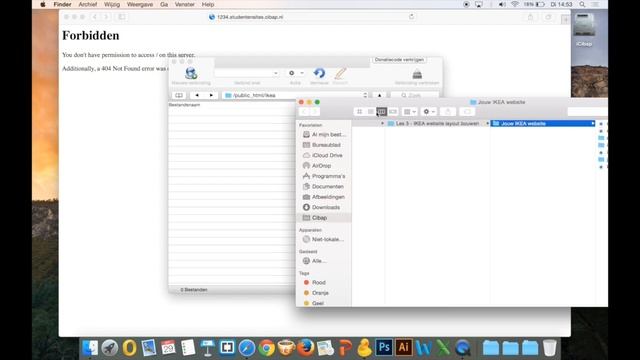Open the Weergave menu

140,4
